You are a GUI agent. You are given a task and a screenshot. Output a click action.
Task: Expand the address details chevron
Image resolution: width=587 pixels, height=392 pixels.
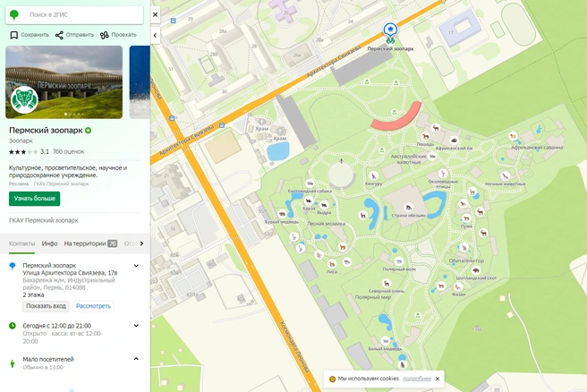pyautogui.click(x=136, y=266)
